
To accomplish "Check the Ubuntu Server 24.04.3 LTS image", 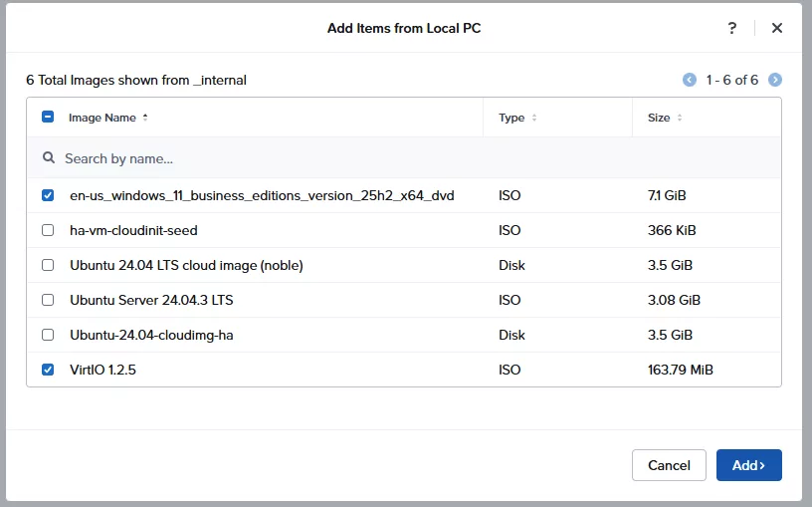I will (48, 300).
